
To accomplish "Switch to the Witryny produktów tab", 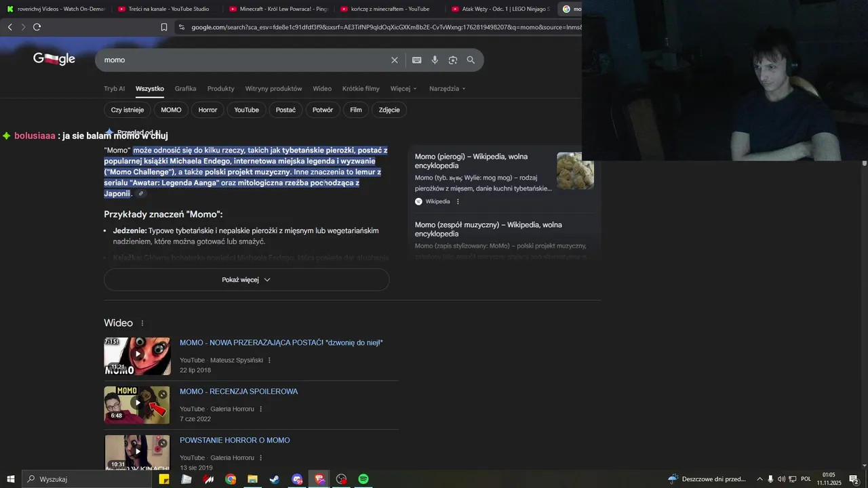I will pyautogui.click(x=273, y=89).
